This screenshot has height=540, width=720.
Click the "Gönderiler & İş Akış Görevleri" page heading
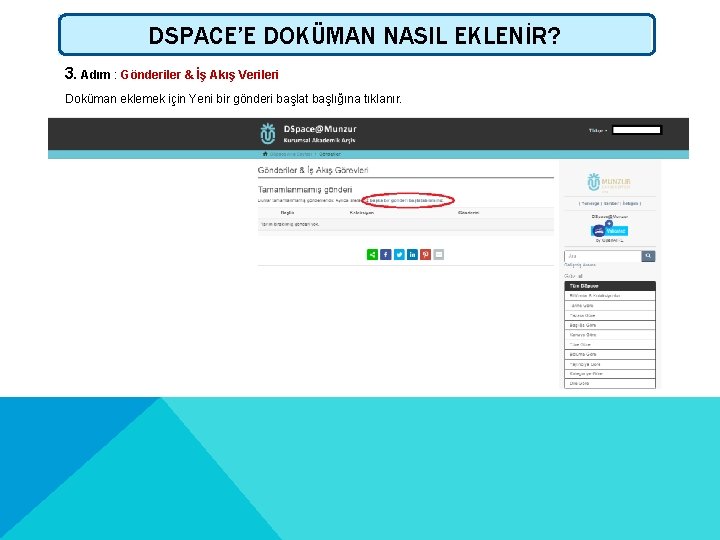pyautogui.click(x=313, y=170)
